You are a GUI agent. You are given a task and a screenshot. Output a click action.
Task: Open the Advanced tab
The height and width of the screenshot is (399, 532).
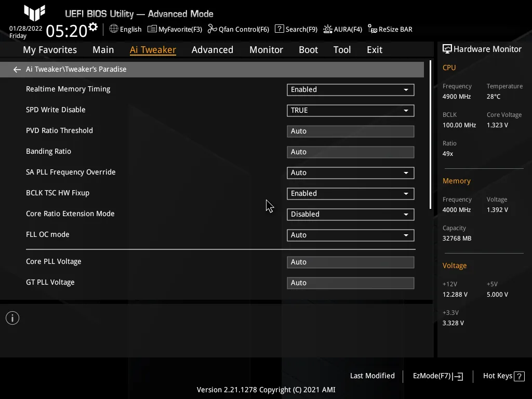click(x=212, y=50)
